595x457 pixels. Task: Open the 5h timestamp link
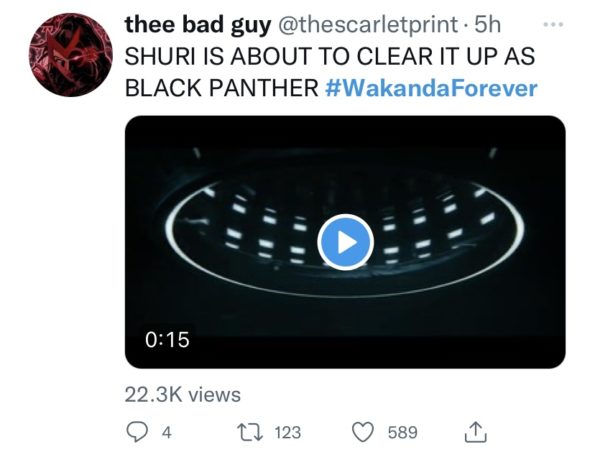[x=488, y=25]
